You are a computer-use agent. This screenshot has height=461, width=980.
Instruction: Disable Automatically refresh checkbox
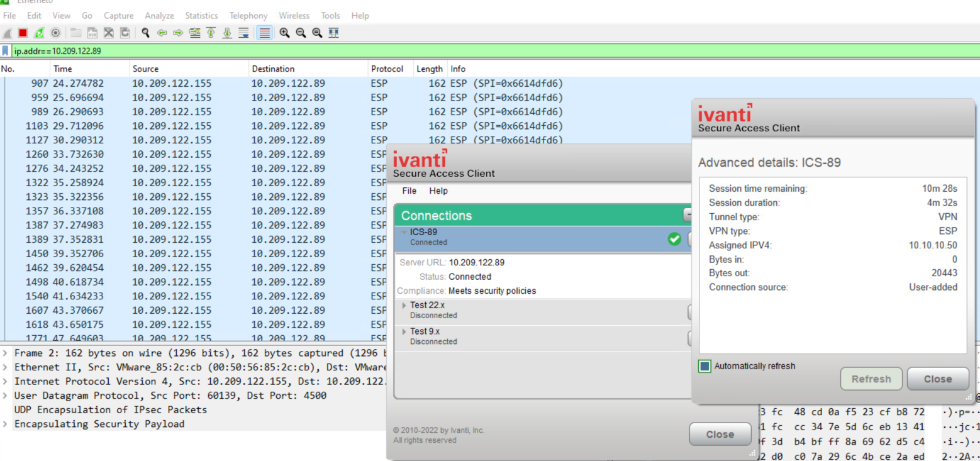(x=705, y=366)
